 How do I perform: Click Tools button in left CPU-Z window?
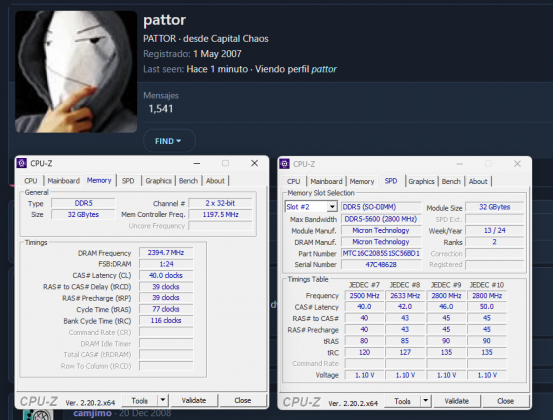tap(140, 401)
